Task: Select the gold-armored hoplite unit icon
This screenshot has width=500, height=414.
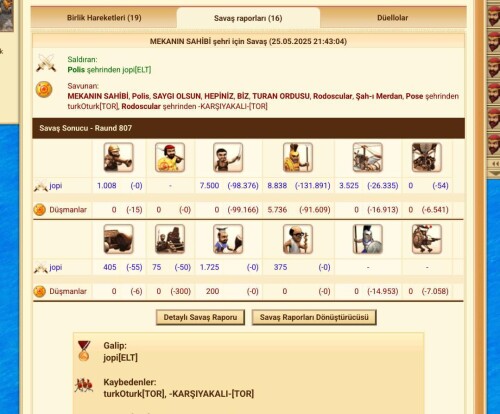Action: pos(298,157)
